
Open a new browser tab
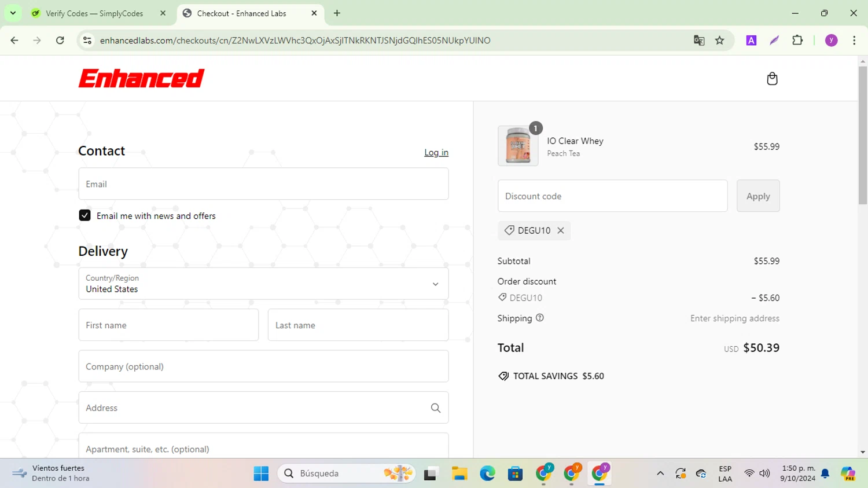pos(337,13)
